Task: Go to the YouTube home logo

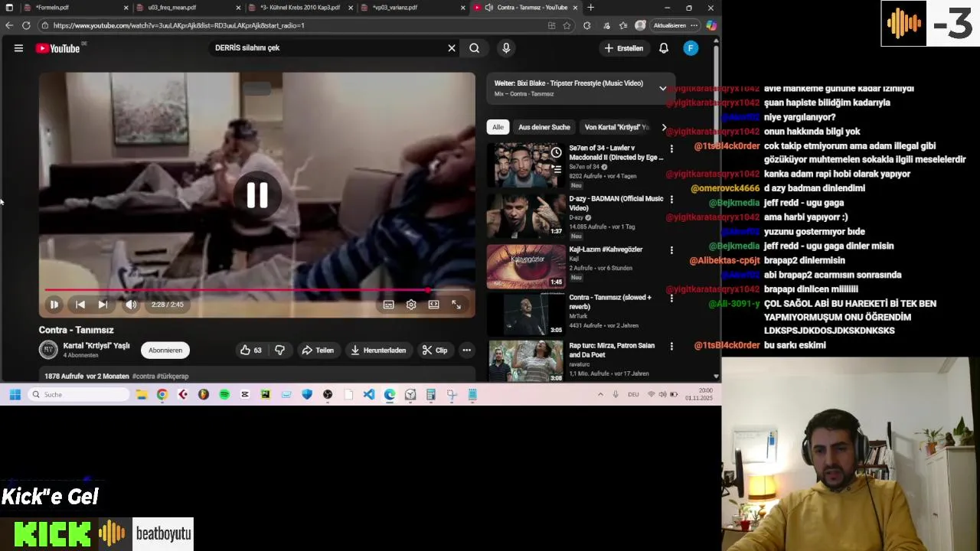Action: (57, 48)
